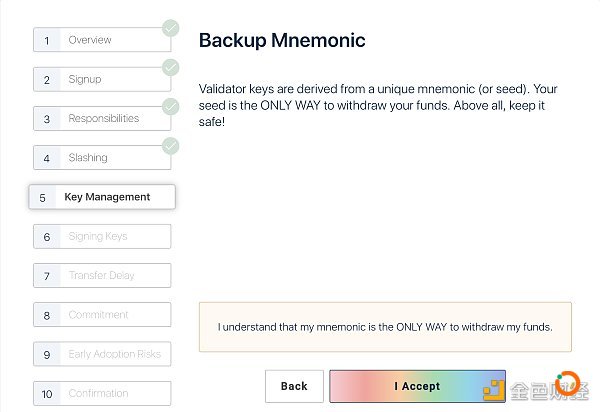Screen dimensions: 600x412
Task: Click the green checkmark on Signup step
Action: [x=171, y=67]
